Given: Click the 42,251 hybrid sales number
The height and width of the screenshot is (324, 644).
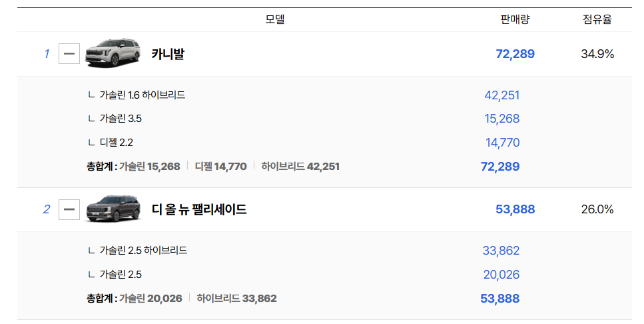Looking at the screenshot, I should [502, 95].
